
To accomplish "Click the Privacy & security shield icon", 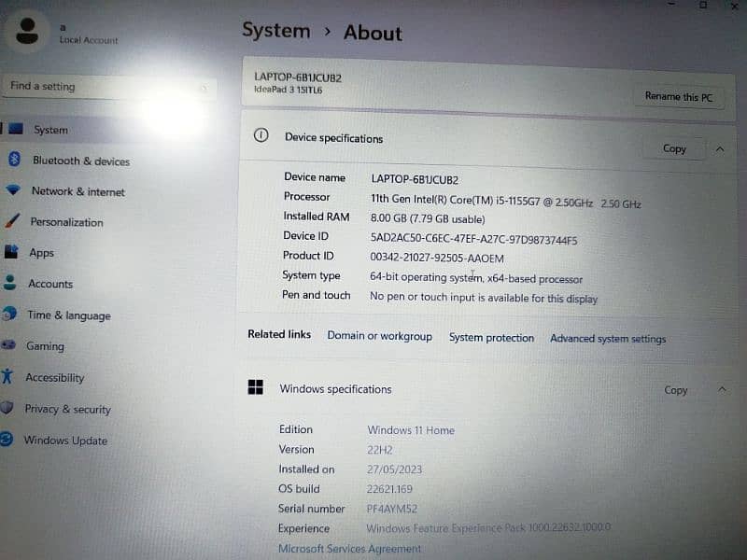I will [x=7, y=408].
